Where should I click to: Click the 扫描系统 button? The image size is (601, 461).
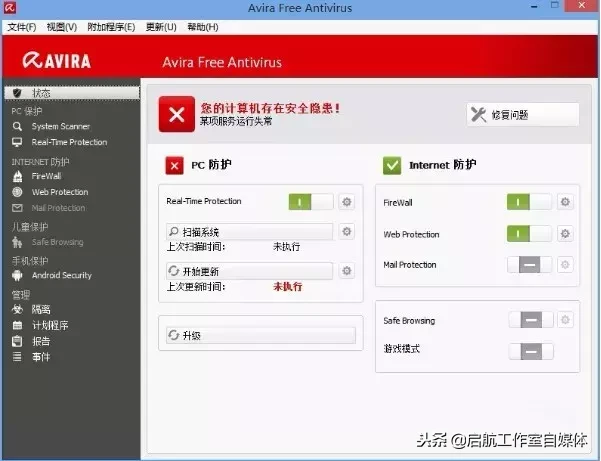pos(250,232)
